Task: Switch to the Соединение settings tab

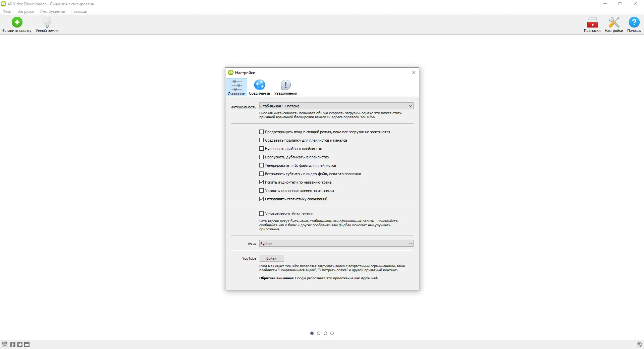Action: 259,87
